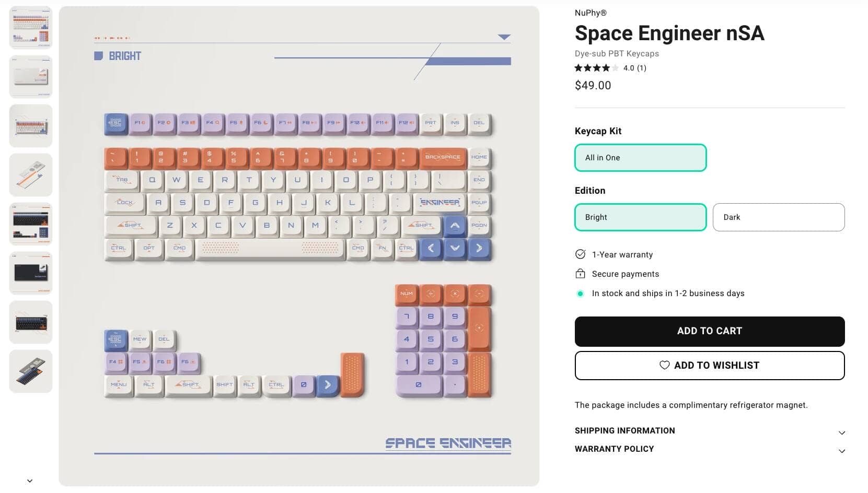
Task: Click the Secure payments lock icon
Action: click(580, 274)
